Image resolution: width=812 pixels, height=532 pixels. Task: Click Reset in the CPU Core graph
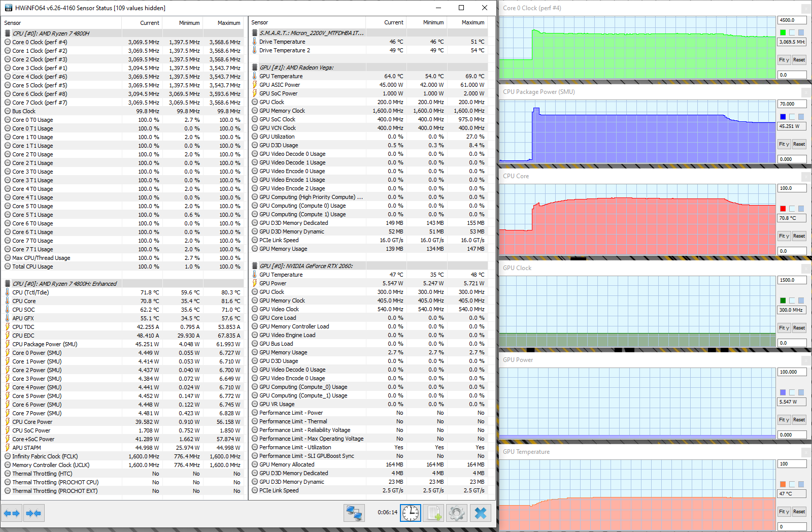(x=799, y=236)
